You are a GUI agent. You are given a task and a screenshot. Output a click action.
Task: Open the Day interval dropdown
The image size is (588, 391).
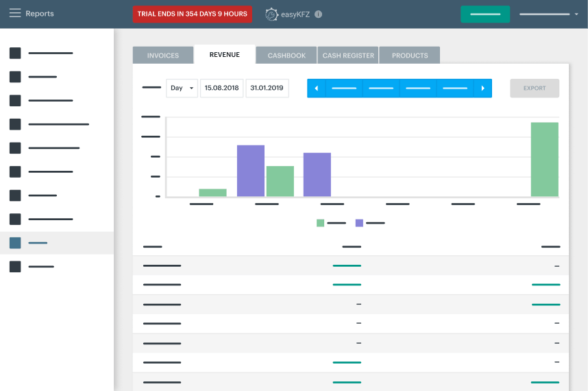coord(182,88)
